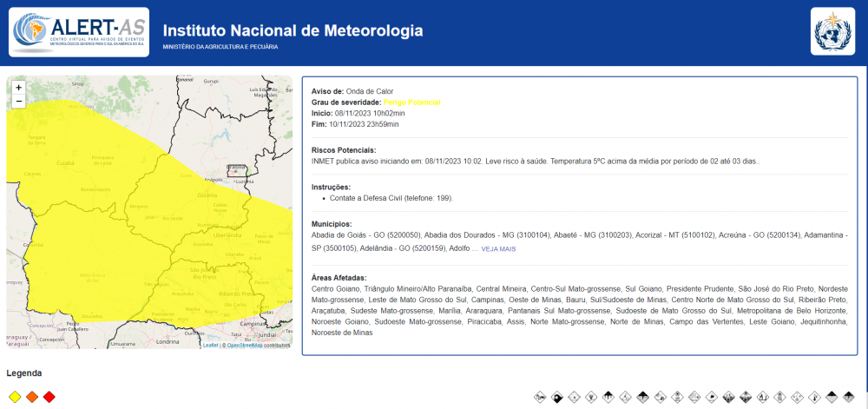
Task: Select the last diamond hazard icon in legend
Action: pos(849,397)
